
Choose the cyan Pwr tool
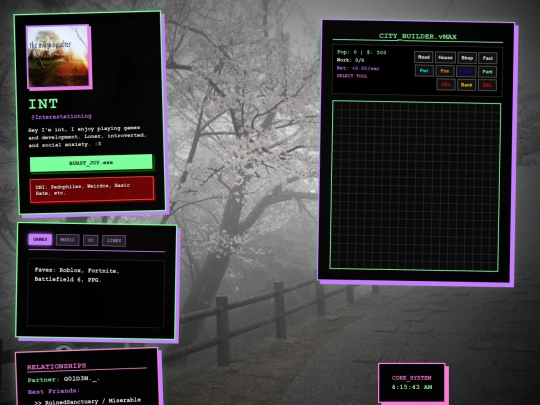tap(424, 71)
